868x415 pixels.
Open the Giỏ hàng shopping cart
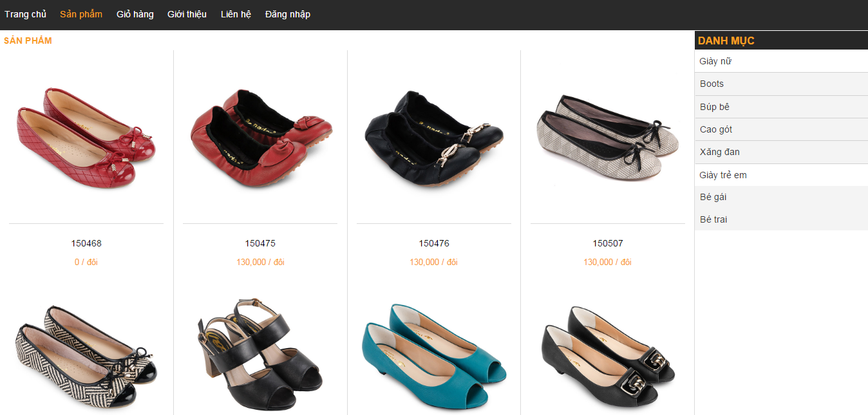click(x=135, y=14)
